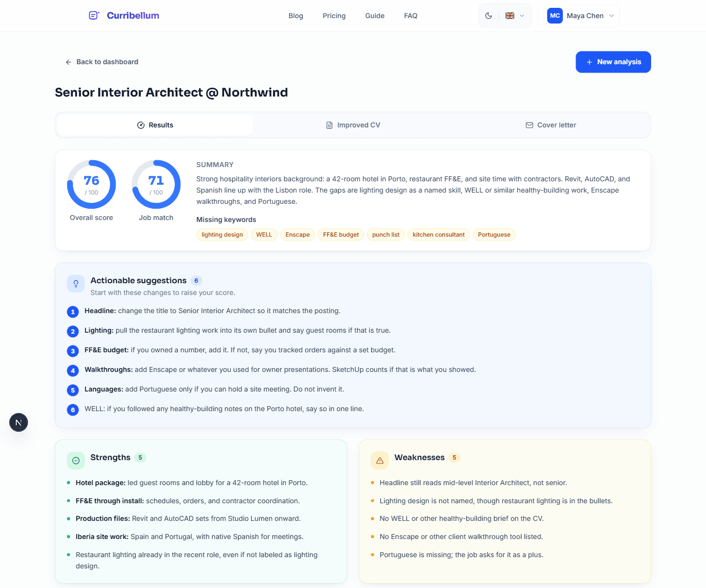Click the Job match 71 gauge
Viewport: 706px width, 588px height.
(x=156, y=184)
